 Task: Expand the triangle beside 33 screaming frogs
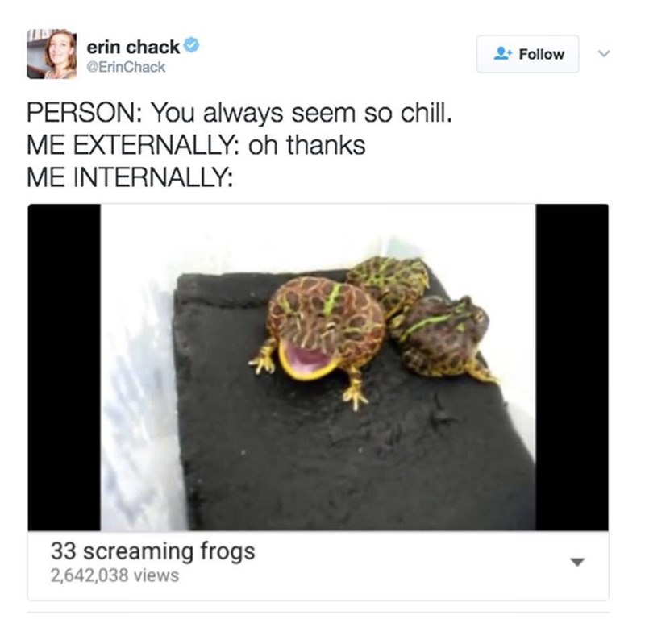pos(577,562)
